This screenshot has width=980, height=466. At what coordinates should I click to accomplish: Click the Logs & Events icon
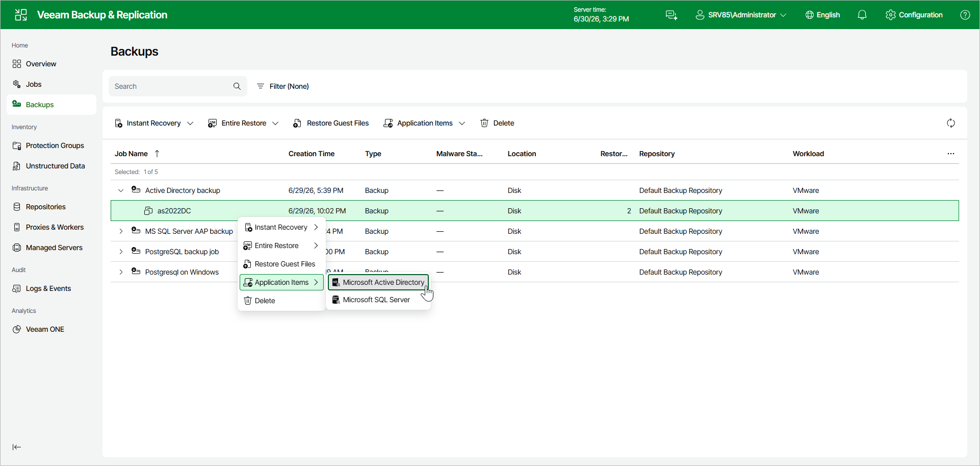point(17,288)
